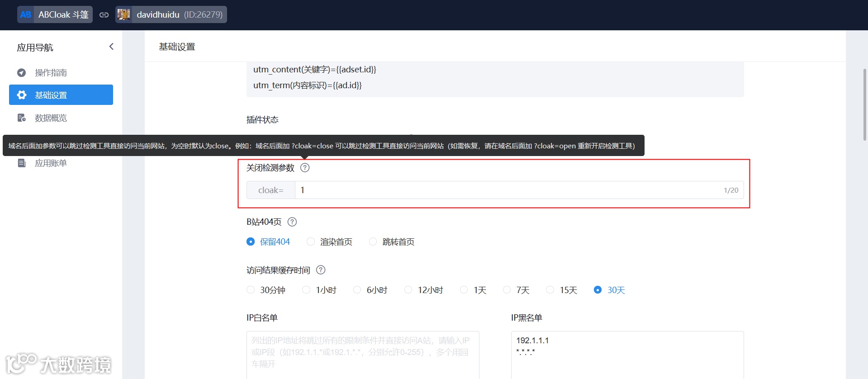Click the 1/20 character counter

(x=731, y=190)
